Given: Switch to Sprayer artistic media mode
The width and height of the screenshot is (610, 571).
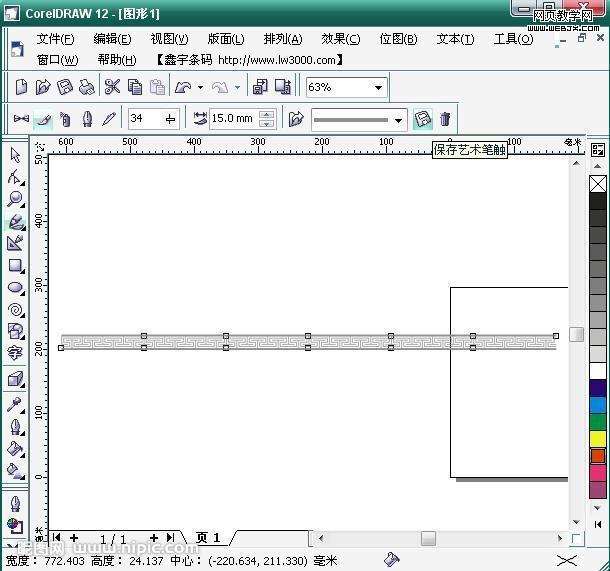Looking at the screenshot, I should pos(65,119).
